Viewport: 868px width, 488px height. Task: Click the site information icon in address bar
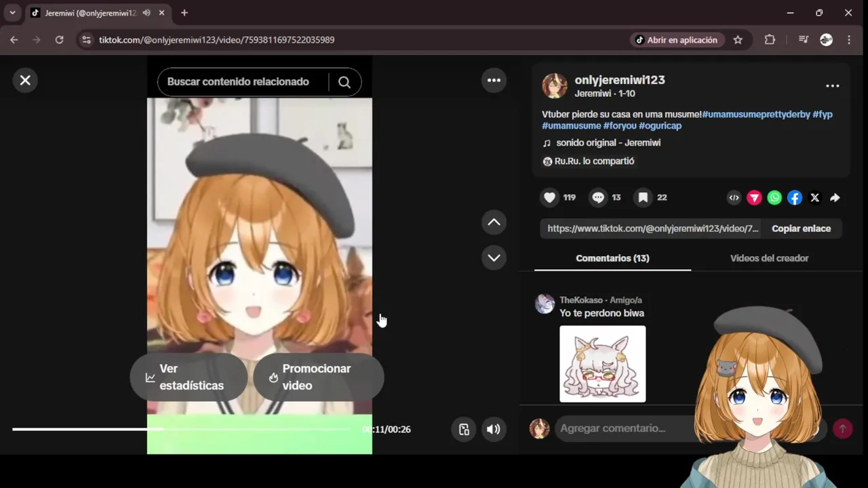[x=86, y=40]
